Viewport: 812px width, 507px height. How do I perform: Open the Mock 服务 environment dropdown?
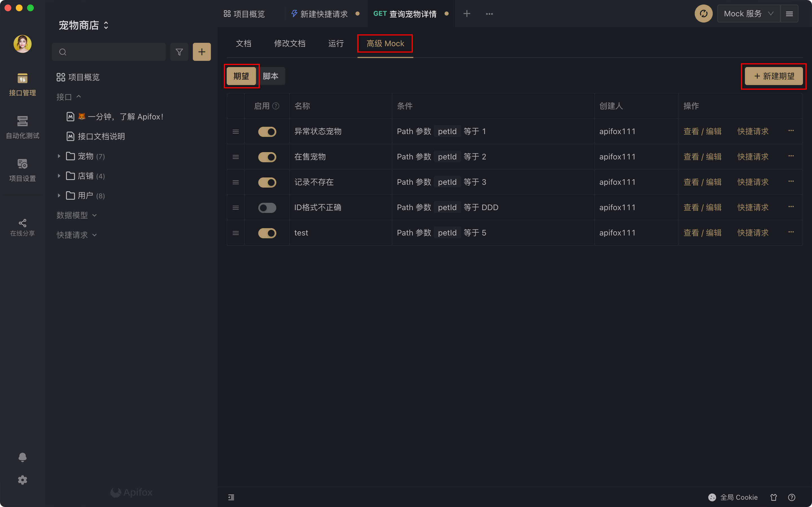coord(748,14)
